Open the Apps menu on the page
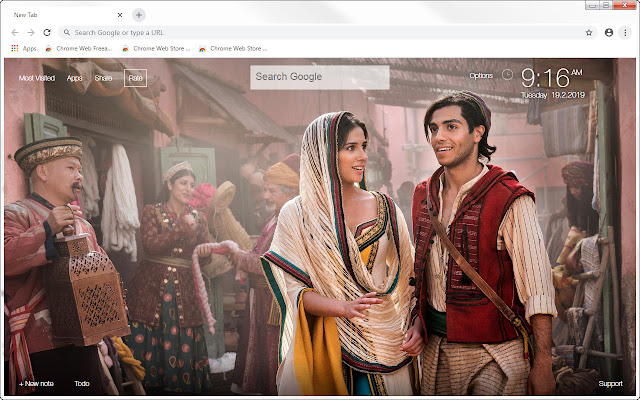Screen dimensions: 640x400 74,78
